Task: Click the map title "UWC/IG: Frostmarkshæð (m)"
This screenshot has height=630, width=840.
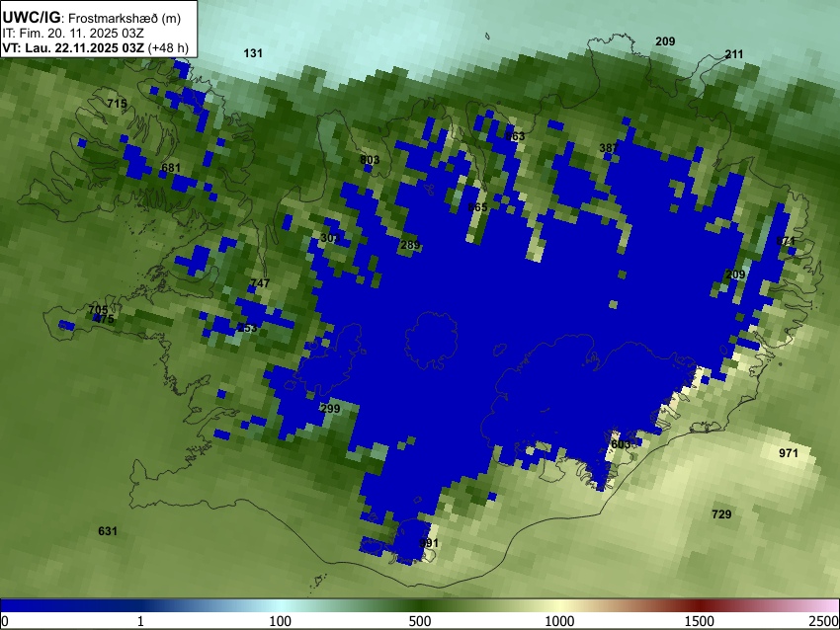Action: pyautogui.click(x=92, y=18)
